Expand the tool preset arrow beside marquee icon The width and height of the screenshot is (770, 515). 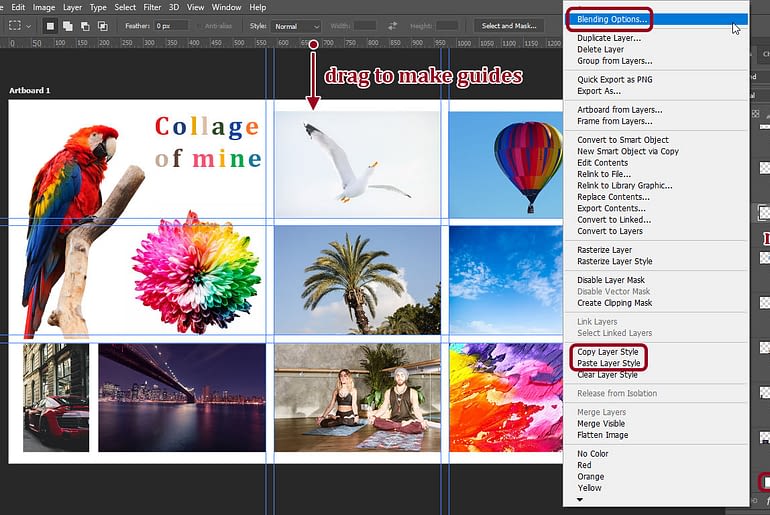tap(28, 26)
